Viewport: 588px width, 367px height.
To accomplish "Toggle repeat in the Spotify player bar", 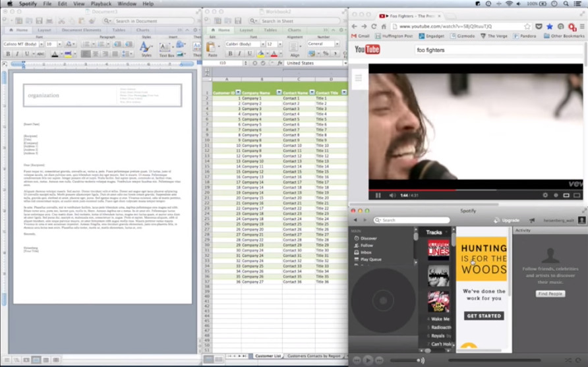I will (579, 360).
